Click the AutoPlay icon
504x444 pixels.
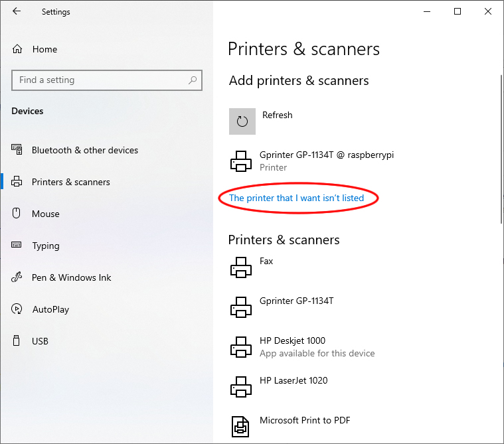tap(17, 309)
